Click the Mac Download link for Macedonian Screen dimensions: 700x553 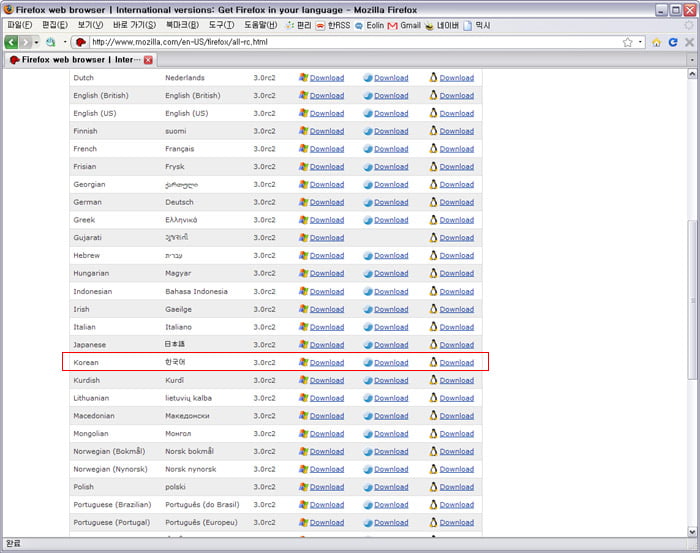tap(391, 416)
